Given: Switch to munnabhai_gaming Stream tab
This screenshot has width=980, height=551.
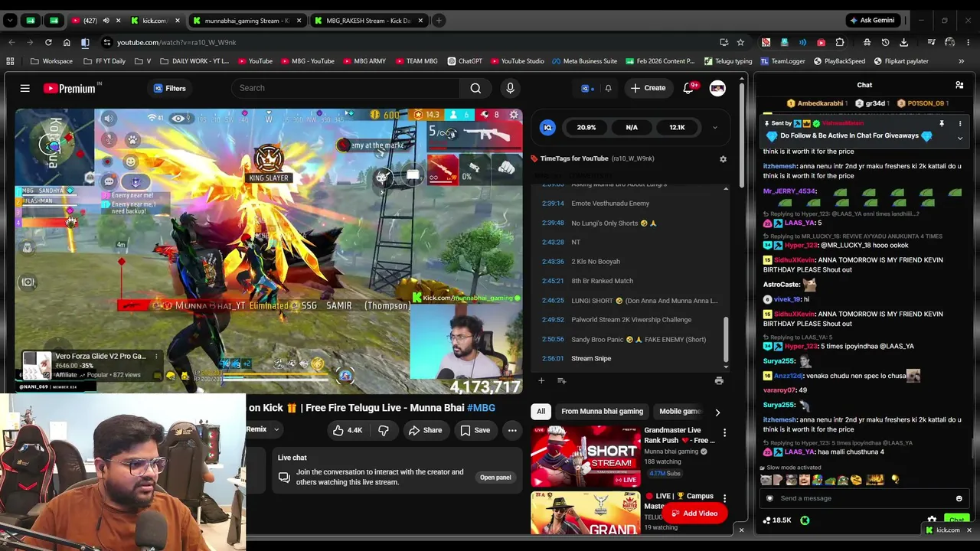Looking at the screenshot, I should point(247,21).
